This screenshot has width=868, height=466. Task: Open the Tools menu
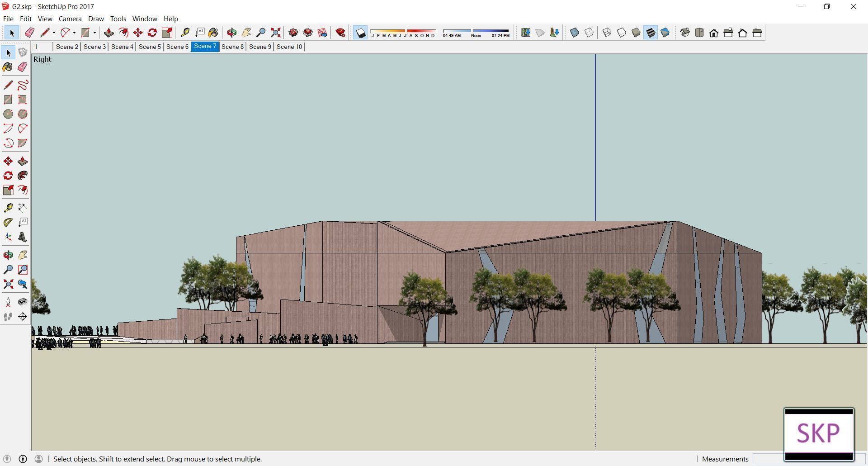pyautogui.click(x=118, y=19)
